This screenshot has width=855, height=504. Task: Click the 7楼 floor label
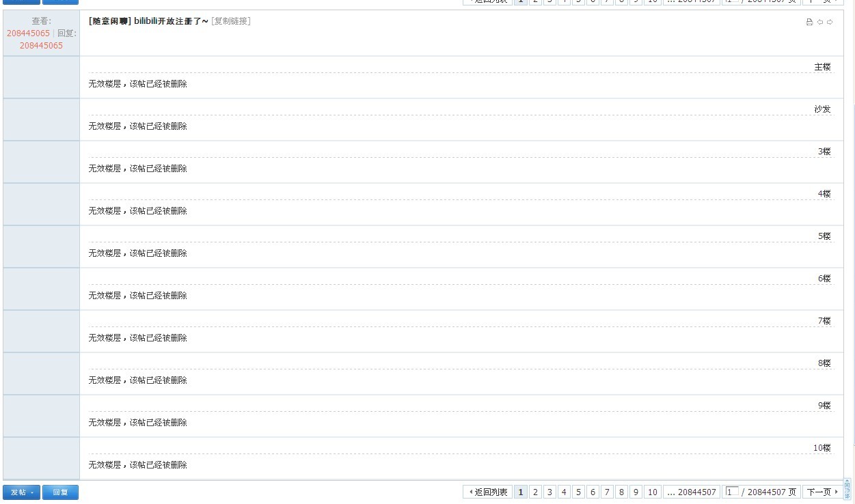click(x=824, y=321)
